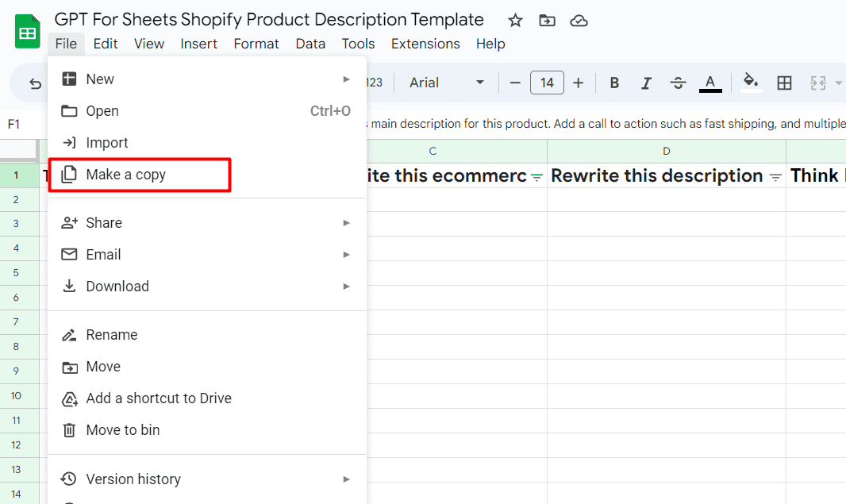Screen dimensions: 846x504
Task: Open the View menu
Action: tap(149, 44)
